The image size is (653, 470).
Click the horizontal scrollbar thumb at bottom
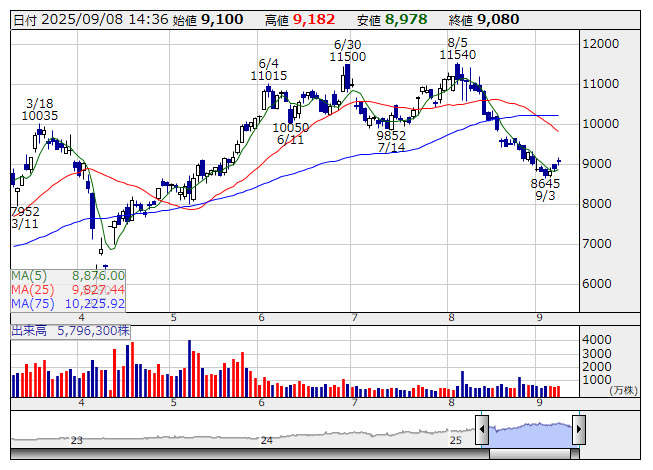point(530,453)
